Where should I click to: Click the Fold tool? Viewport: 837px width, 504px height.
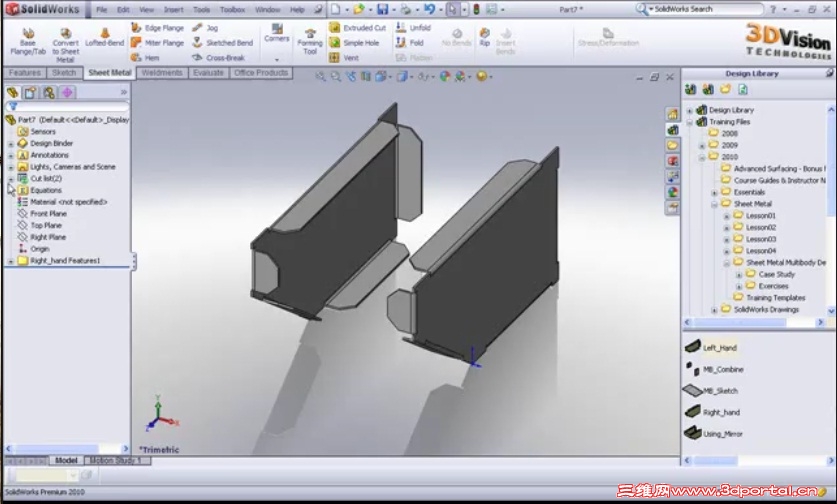pos(409,43)
